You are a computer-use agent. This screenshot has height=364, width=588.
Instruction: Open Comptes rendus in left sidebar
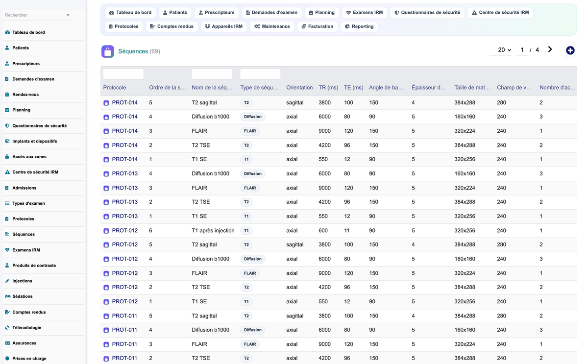point(29,312)
